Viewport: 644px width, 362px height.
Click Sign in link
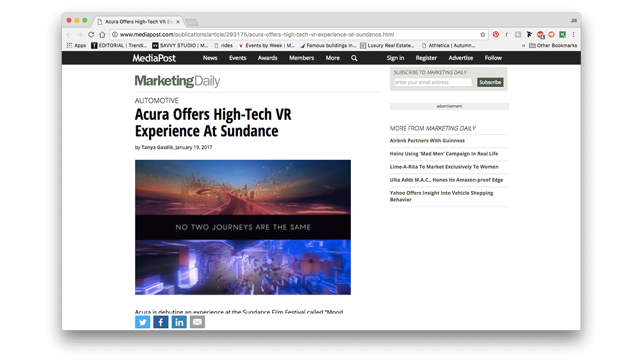[395, 58]
